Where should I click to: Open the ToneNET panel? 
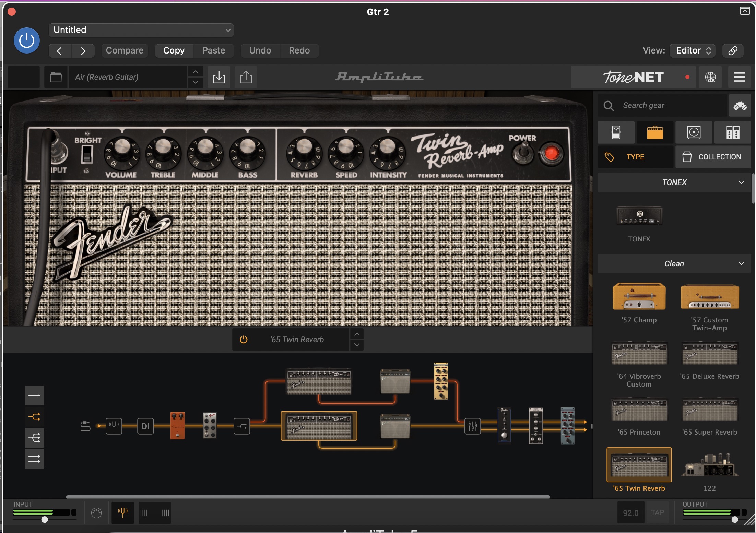[633, 77]
